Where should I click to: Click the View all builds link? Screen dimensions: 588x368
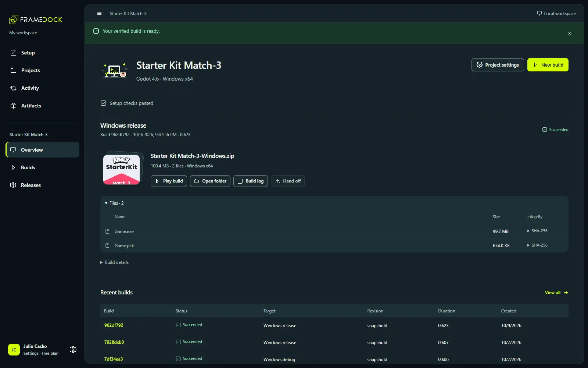(x=556, y=293)
